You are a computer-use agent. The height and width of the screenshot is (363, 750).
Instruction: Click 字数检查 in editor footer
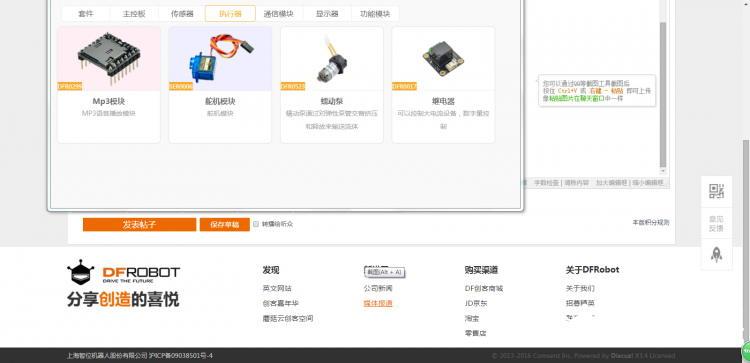(x=547, y=183)
